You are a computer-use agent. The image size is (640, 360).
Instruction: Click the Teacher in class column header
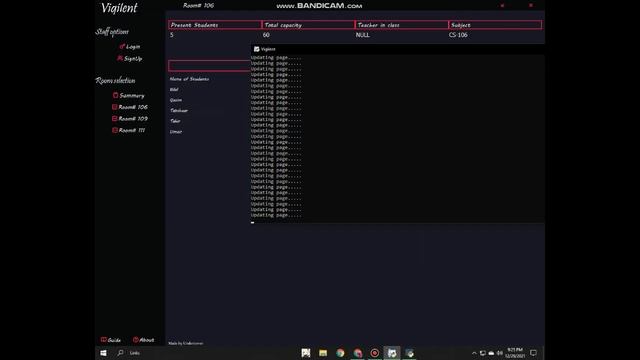[402, 25]
